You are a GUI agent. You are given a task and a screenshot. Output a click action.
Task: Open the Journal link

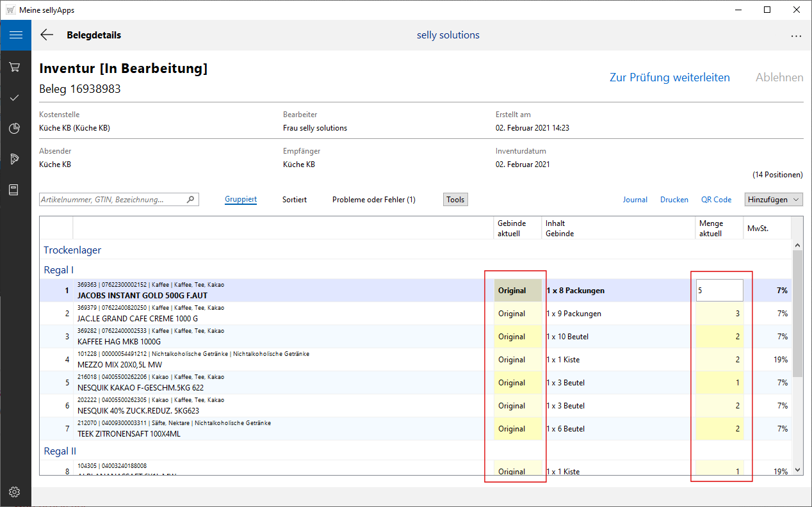pos(635,200)
